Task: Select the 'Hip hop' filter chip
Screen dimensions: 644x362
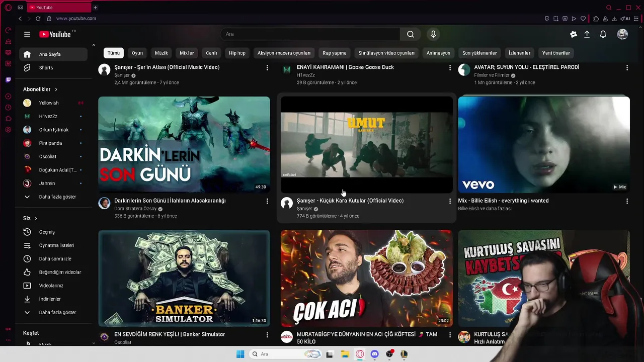Action: pos(237,53)
